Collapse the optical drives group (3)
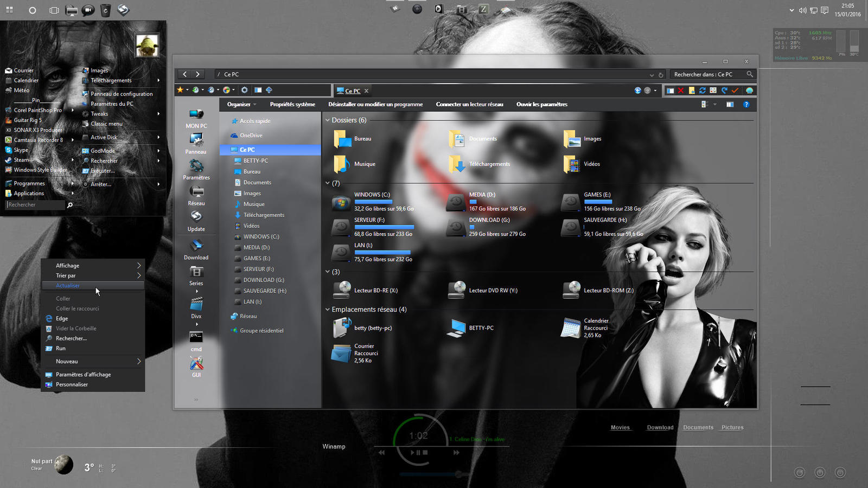868x488 pixels. (327, 272)
